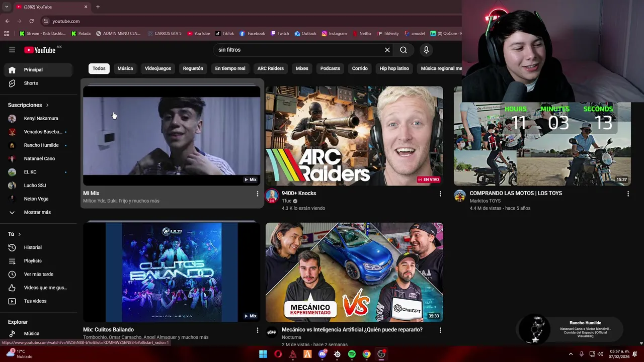This screenshot has height=362, width=644.
Task: Select the ARC Raiders filter chip
Action: pos(271,68)
